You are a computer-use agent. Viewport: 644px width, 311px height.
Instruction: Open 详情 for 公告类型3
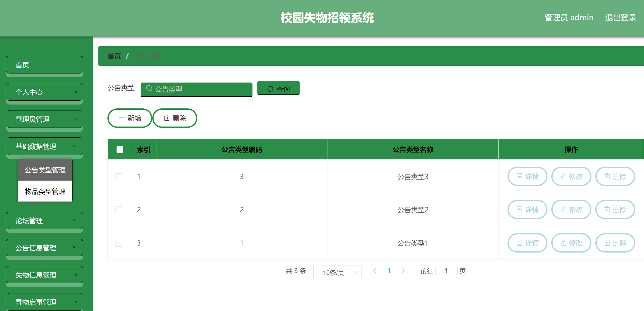click(527, 176)
